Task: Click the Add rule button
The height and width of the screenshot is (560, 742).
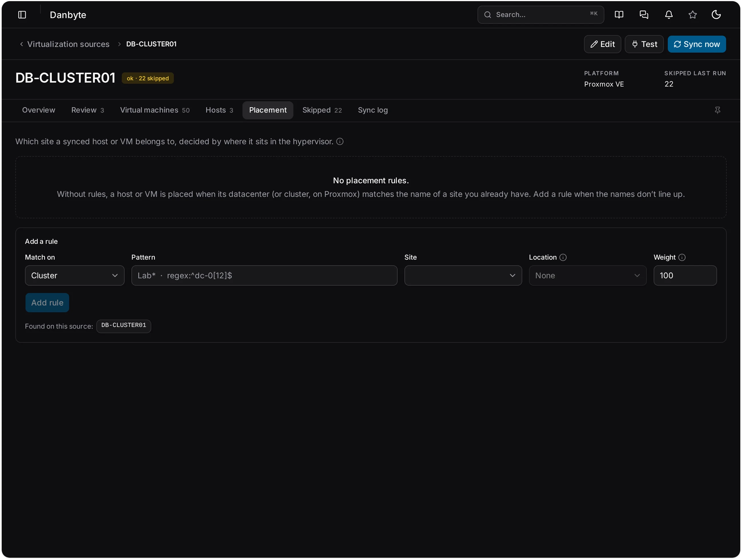Action: coord(47,303)
